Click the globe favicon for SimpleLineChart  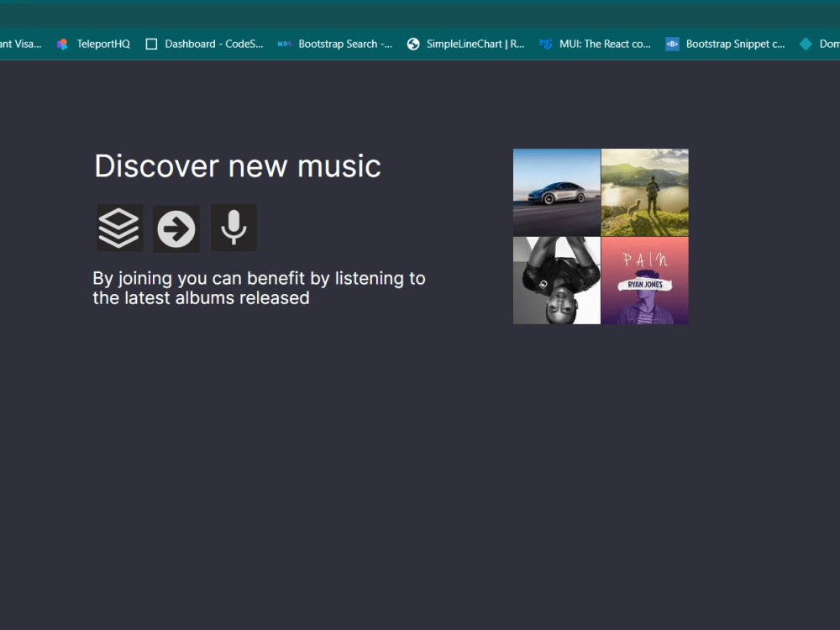click(413, 44)
